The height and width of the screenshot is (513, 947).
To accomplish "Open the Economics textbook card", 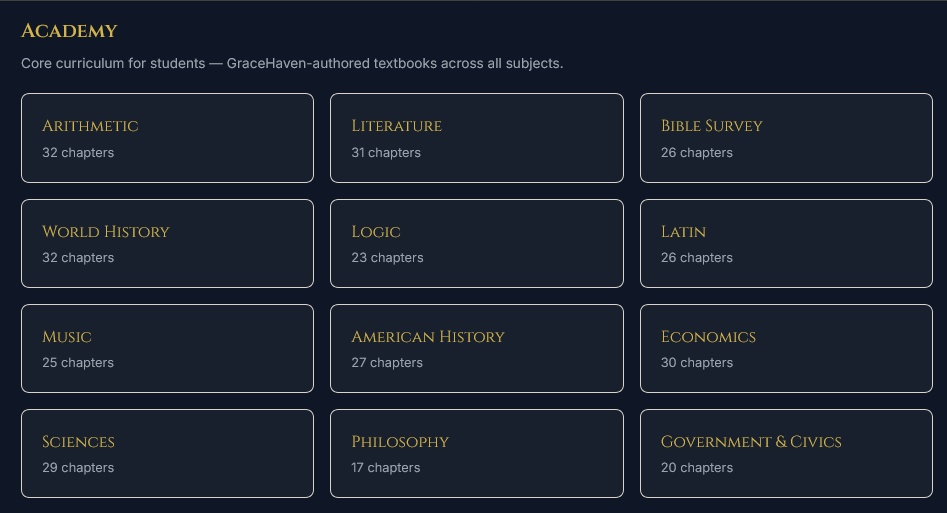I will click(786, 349).
